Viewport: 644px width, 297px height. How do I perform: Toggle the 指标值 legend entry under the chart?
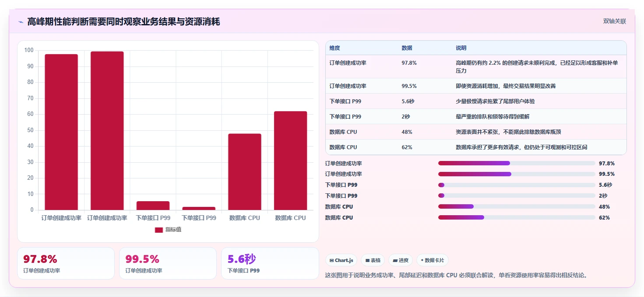point(168,230)
